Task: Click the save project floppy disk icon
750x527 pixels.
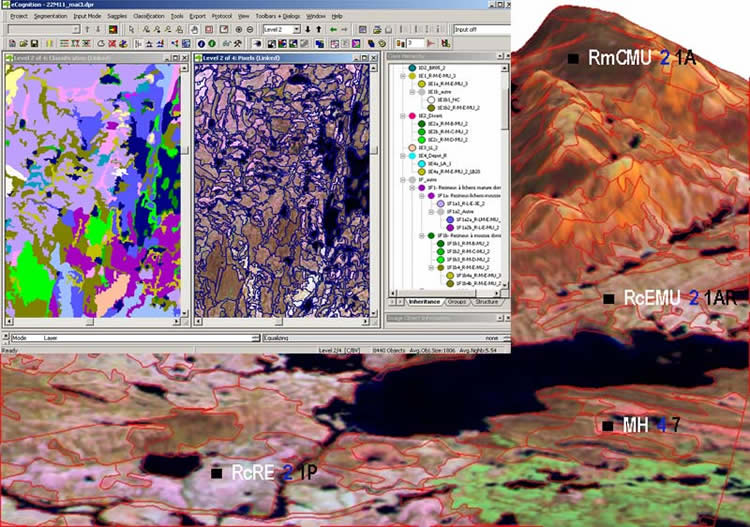Action: 34,44
